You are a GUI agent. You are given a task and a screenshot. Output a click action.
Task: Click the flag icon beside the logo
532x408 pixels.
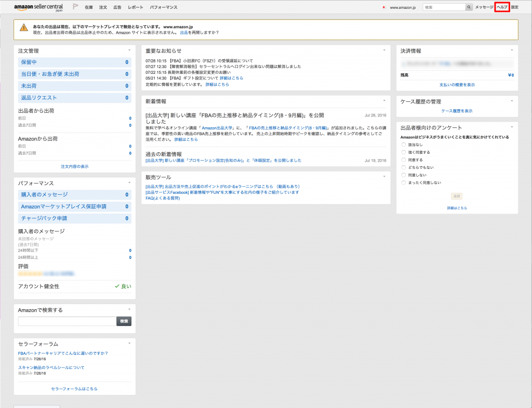pyautogui.click(x=75, y=7)
